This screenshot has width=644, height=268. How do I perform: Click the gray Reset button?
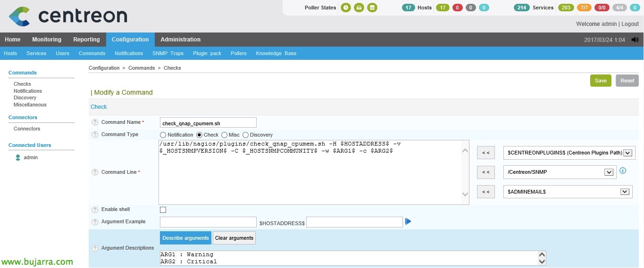coord(627,81)
